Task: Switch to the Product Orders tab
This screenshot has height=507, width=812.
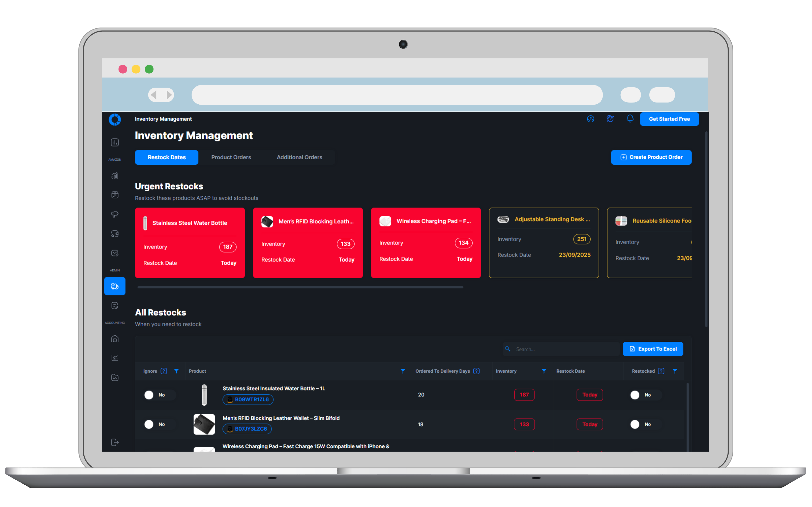Action: (x=231, y=157)
